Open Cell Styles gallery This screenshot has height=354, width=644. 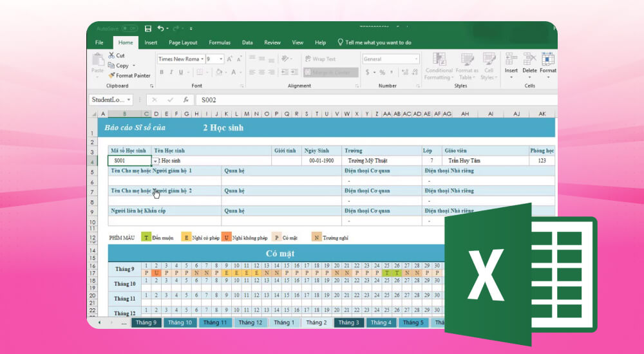[489, 66]
